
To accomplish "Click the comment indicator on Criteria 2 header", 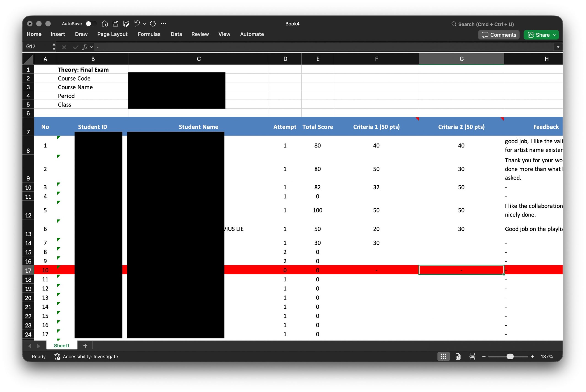I will point(502,119).
